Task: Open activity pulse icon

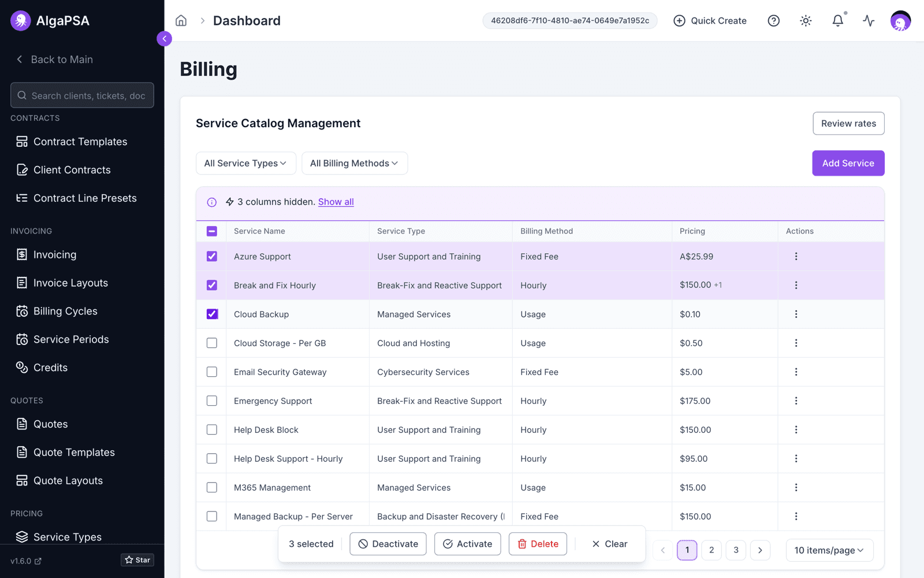Action: (869, 21)
